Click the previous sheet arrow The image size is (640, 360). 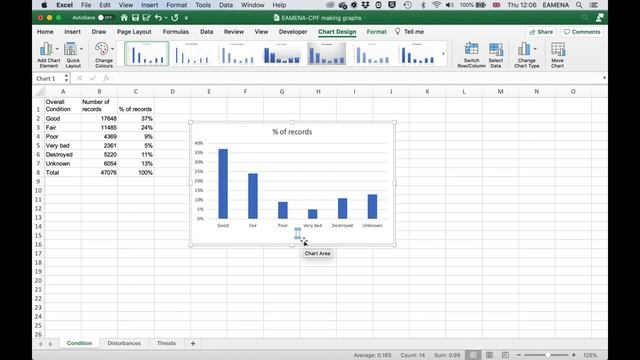[x=40, y=344]
